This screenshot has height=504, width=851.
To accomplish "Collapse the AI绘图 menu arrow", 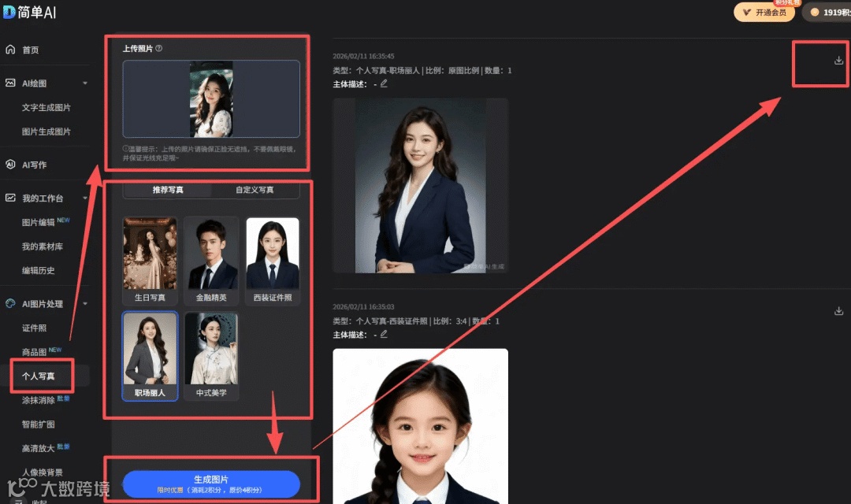I will click(x=85, y=83).
